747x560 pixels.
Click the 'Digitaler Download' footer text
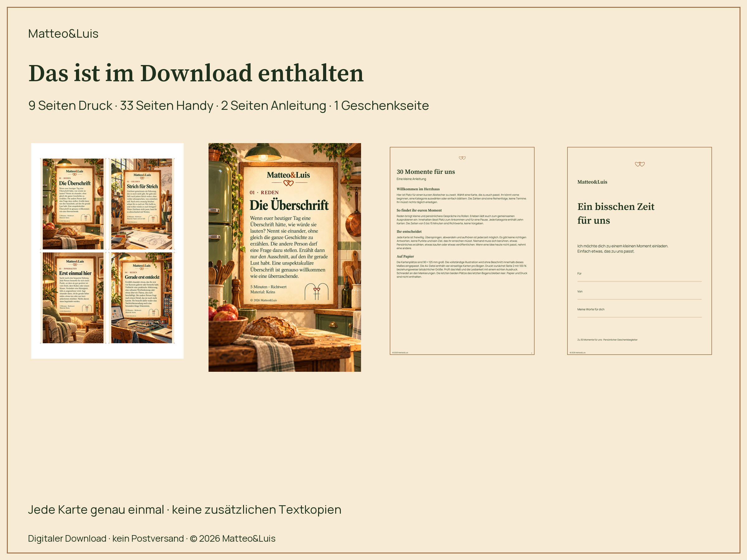click(x=67, y=539)
